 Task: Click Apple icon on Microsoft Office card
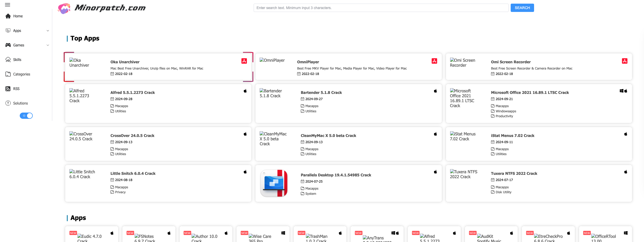coord(626,91)
